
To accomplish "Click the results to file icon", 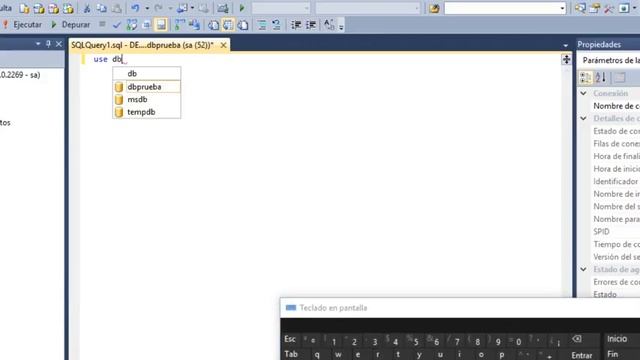I will pos(243,25).
